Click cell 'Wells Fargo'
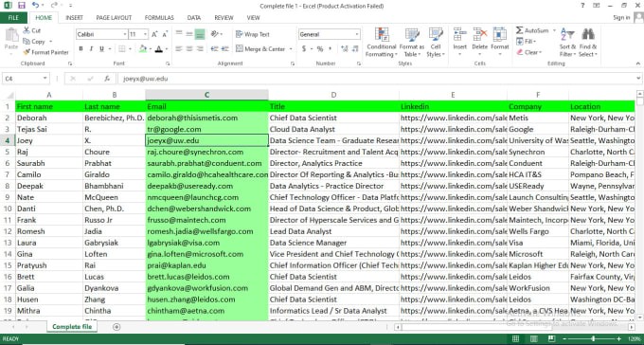Viewport: 644px width, 345px height. pos(538,231)
